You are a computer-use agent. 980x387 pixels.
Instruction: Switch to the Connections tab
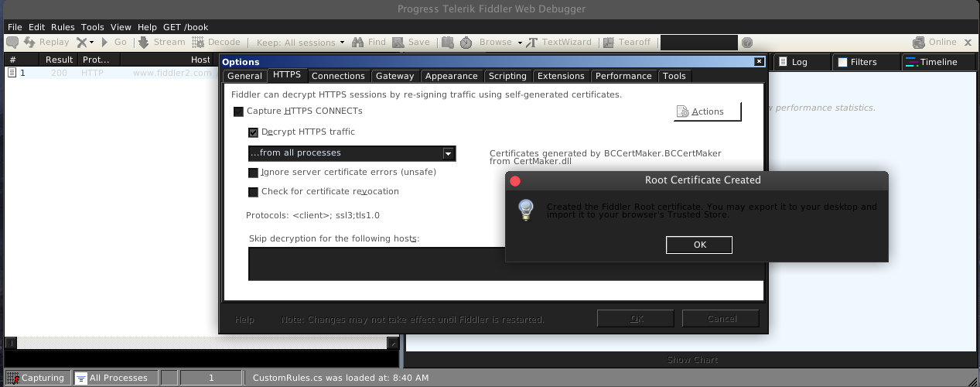338,76
